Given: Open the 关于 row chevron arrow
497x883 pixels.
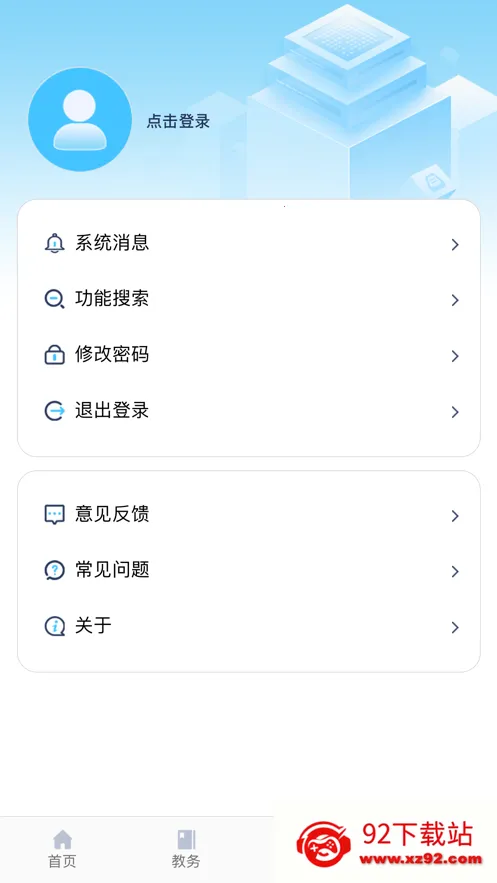Looking at the screenshot, I should click(x=455, y=627).
